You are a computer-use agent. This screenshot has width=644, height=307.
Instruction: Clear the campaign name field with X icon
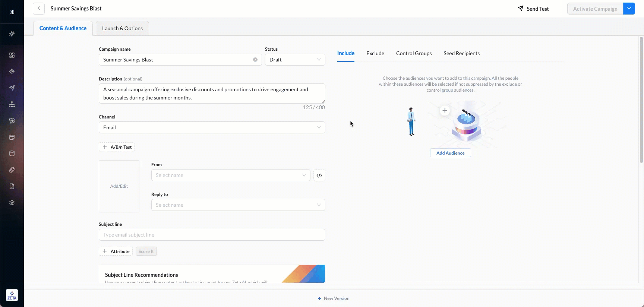click(x=255, y=60)
